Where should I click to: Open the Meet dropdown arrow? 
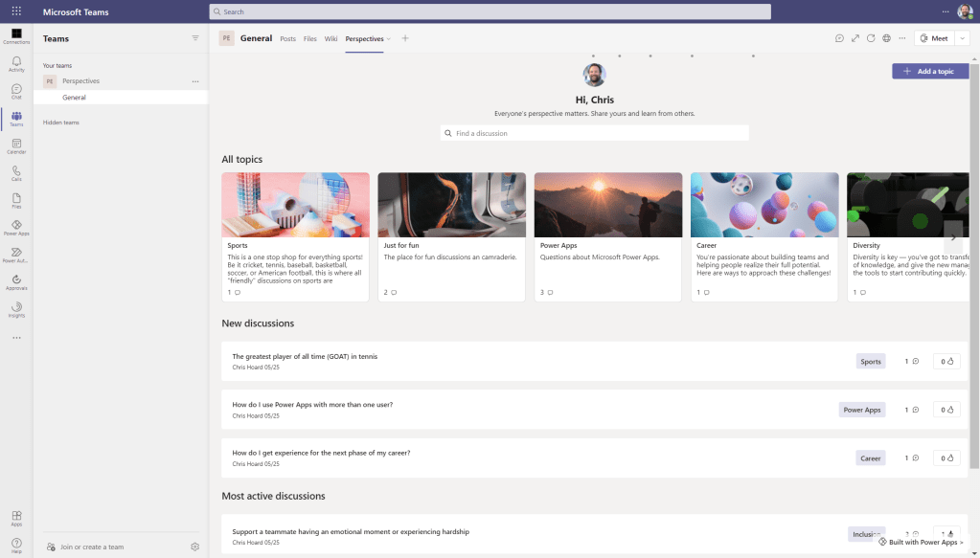tap(961, 38)
